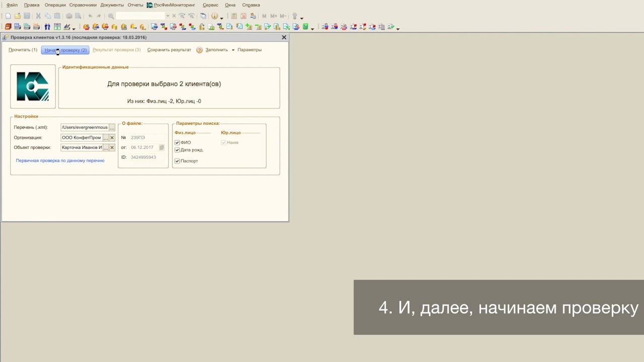This screenshot has height=362, width=644.
Task: Click the New document toolbar icon
Action: click(8, 16)
